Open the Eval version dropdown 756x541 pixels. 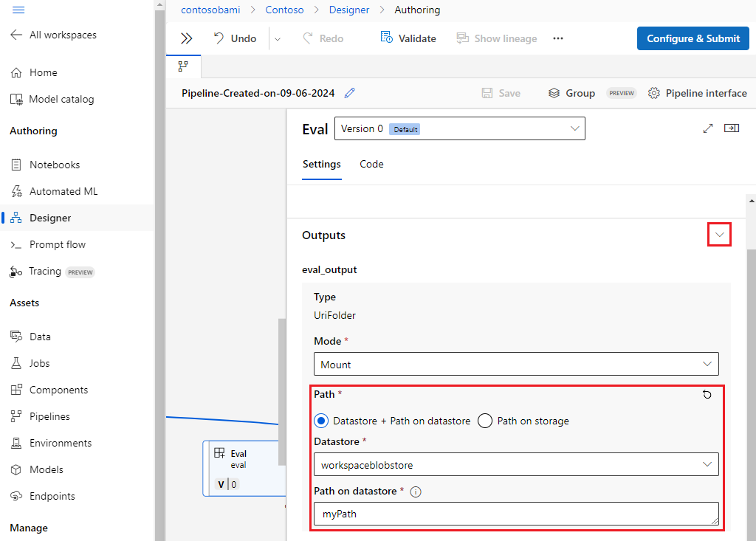pyautogui.click(x=459, y=128)
